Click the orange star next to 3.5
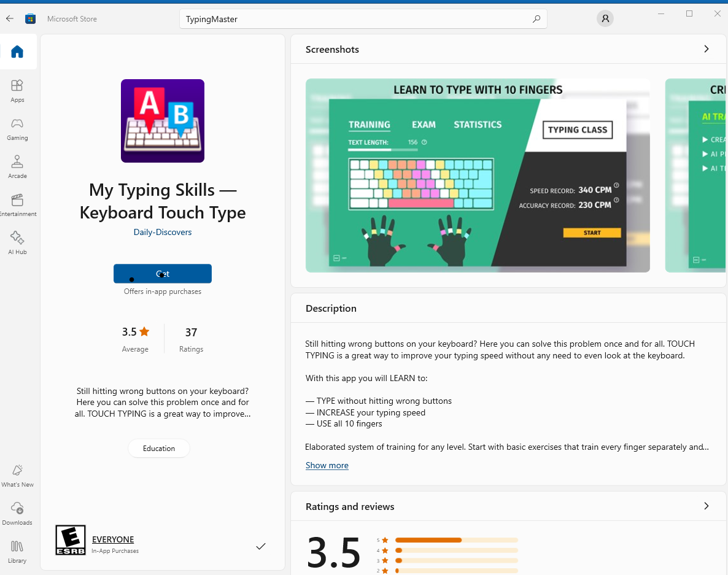Screen dimensions: 728x575 pos(144,331)
